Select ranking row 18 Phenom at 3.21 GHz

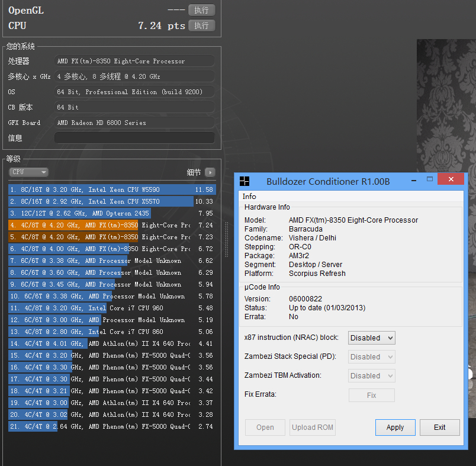point(112,391)
